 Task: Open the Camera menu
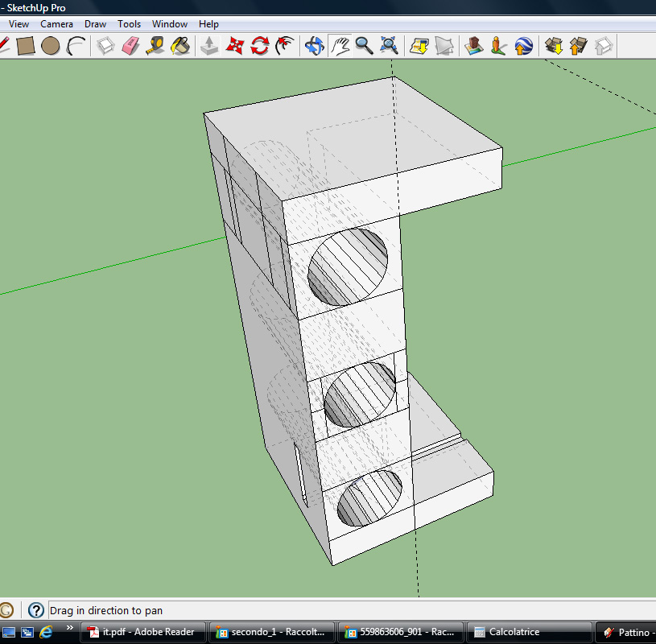coord(57,24)
